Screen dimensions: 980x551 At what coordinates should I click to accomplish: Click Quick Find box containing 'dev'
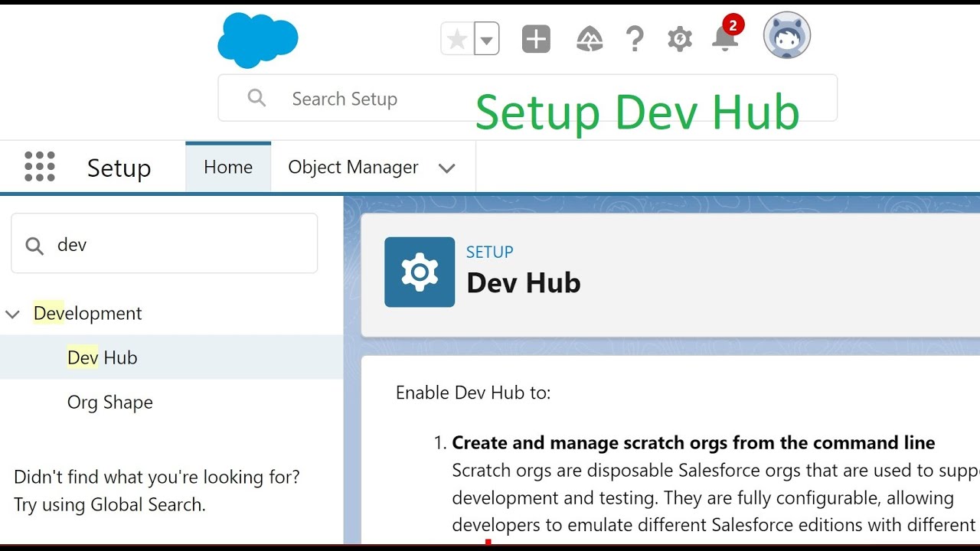pyautogui.click(x=164, y=243)
